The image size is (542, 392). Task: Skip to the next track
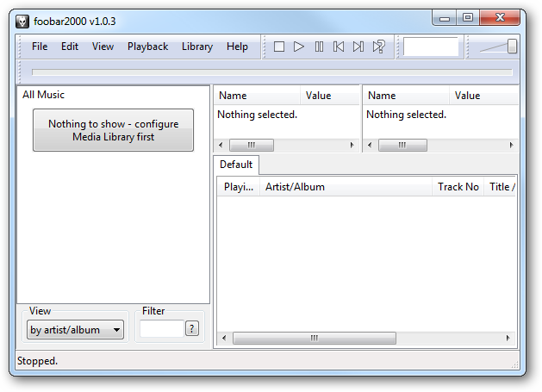pos(358,47)
